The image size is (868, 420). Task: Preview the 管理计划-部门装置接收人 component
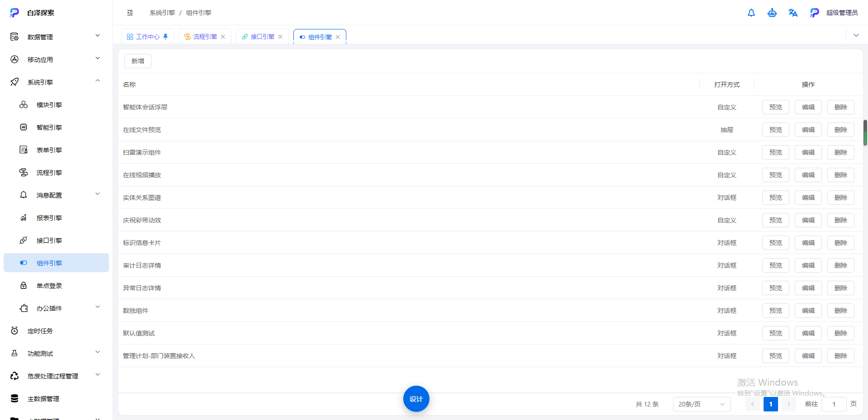[x=776, y=356]
